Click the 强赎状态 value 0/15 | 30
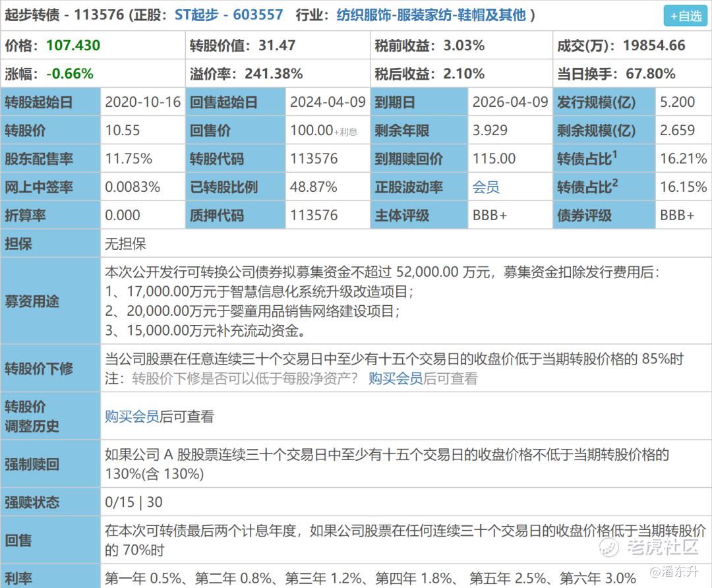The width and height of the screenshot is (712, 588). (x=133, y=502)
